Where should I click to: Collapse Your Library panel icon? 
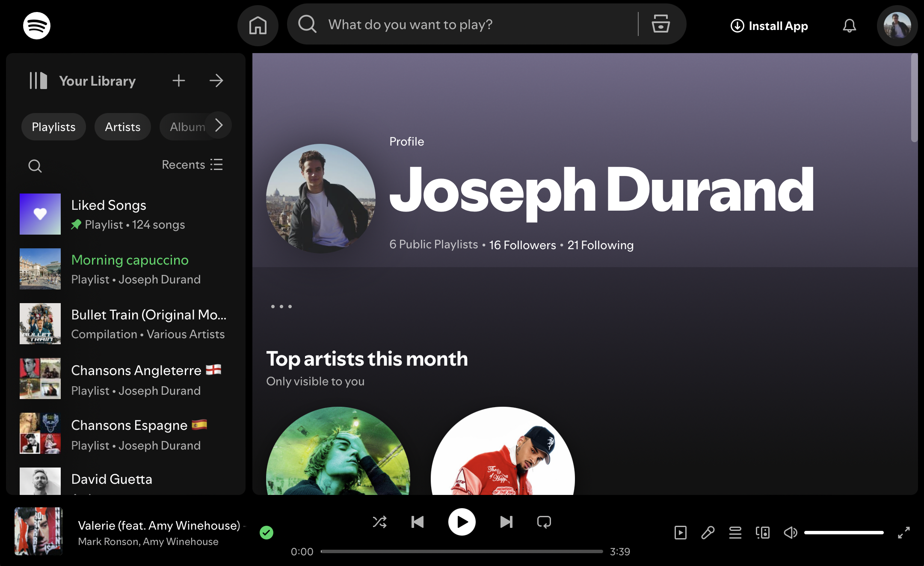[38, 80]
